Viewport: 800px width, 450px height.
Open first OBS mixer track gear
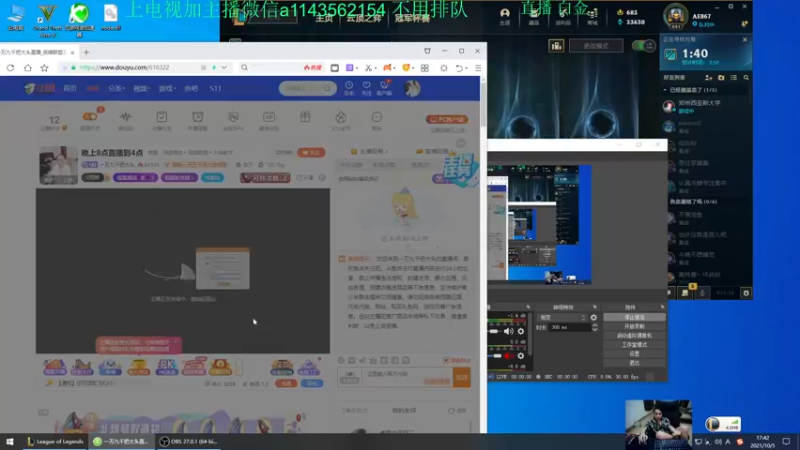pyautogui.click(x=520, y=331)
